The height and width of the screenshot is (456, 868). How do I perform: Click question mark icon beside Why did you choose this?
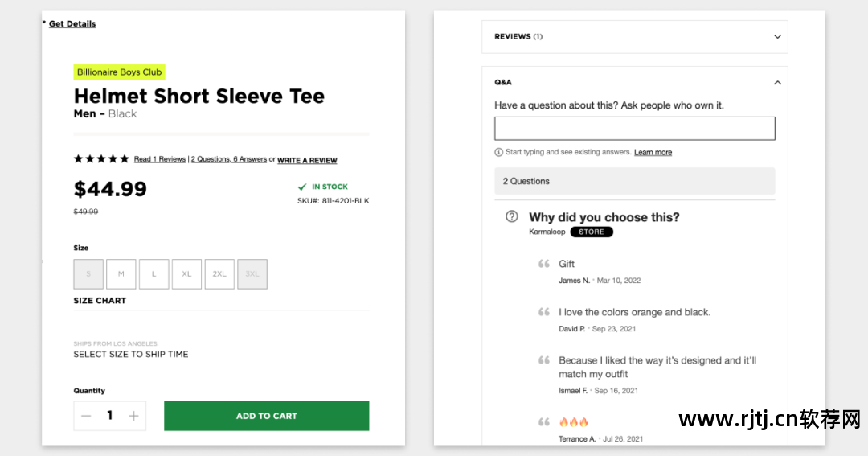click(511, 216)
